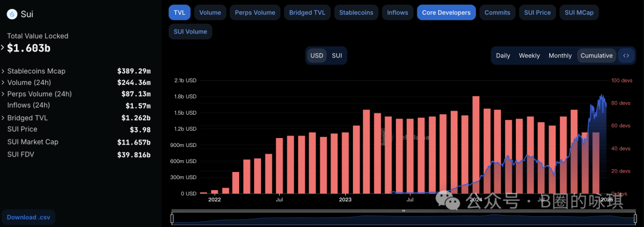Toggle the Volume chart metric
The height and width of the screenshot is (227, 644).
(x=210, y=13)
